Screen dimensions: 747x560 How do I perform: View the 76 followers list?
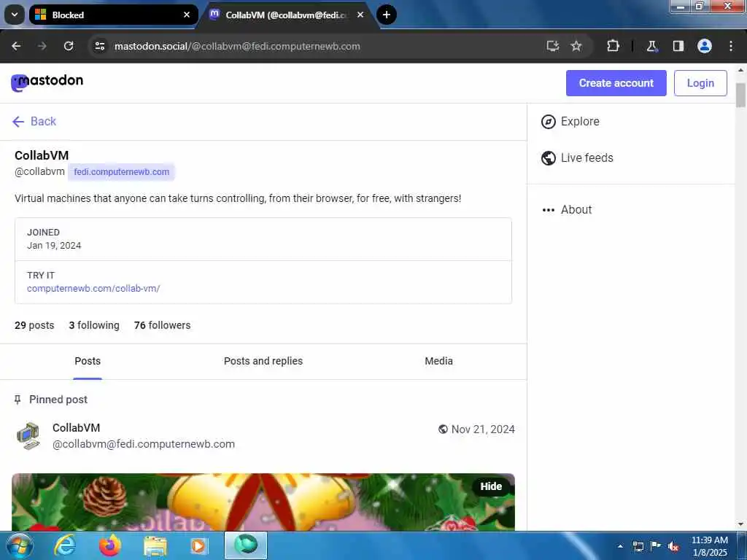point(163,325)
